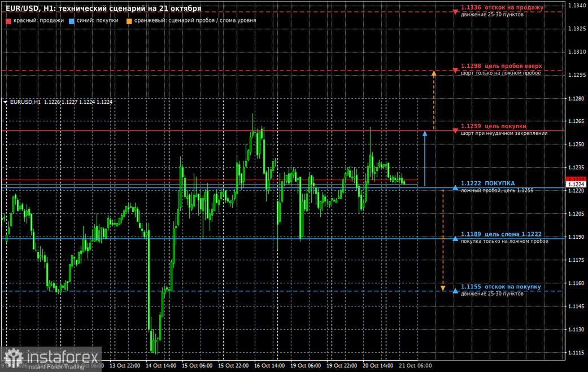Viewport: 588px width, 372px height.
Task: Click the blue triangle marker at 1.1222 ПОКУПКА
Action: [455, 187]
